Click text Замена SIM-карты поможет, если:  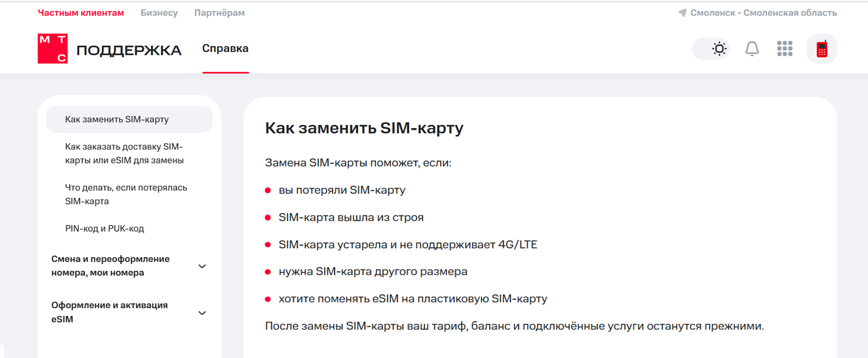click(358, 163)
